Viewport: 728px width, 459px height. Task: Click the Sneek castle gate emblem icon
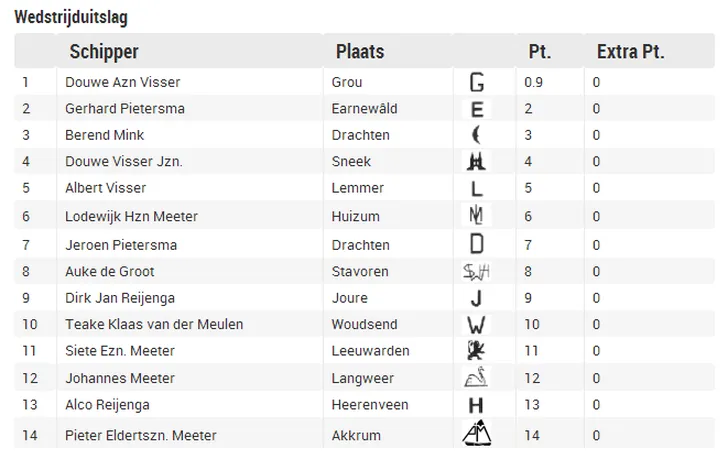click(477, 161)
